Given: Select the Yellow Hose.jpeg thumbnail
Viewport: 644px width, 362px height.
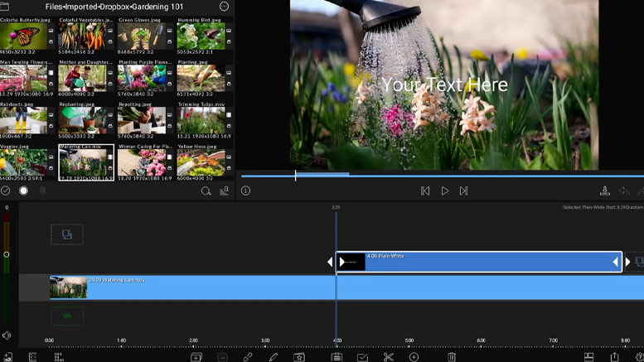Looking at the screenshot, I should coord(201,162).
